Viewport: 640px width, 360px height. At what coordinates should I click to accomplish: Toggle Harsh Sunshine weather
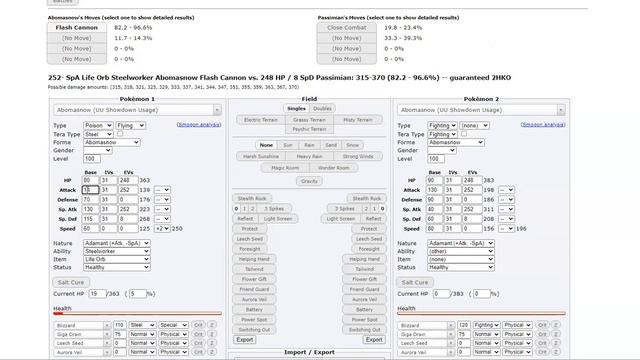tap(261, 156)
